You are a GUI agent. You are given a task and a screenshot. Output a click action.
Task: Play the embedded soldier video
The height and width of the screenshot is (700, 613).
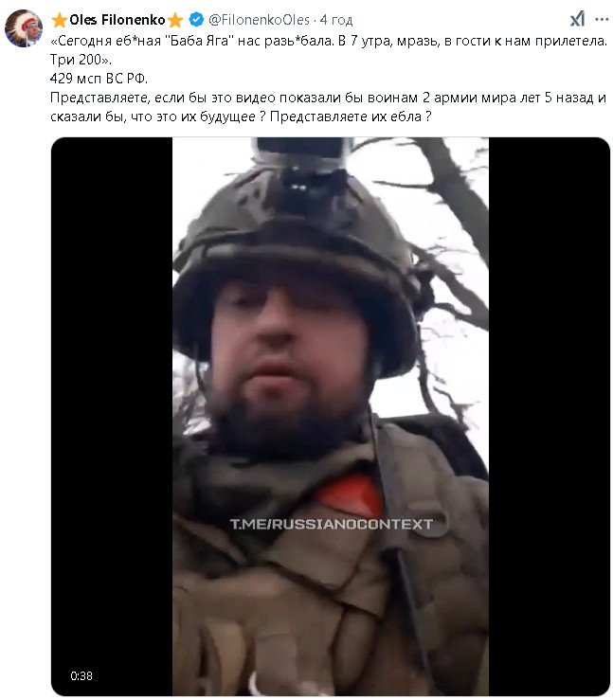click(331, 416)
